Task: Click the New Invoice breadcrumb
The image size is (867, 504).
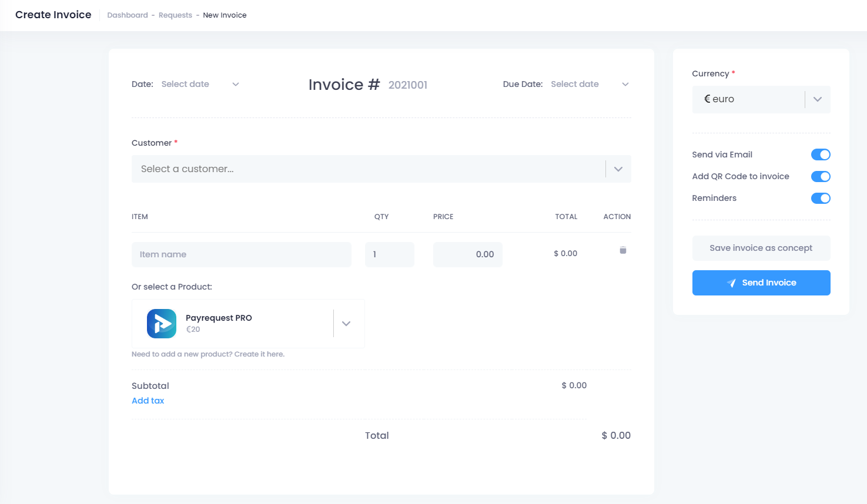Action: [225, 15]
